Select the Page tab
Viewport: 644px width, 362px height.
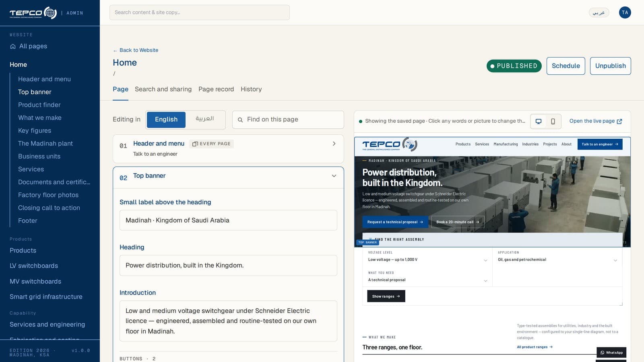[x=120, y=89]
